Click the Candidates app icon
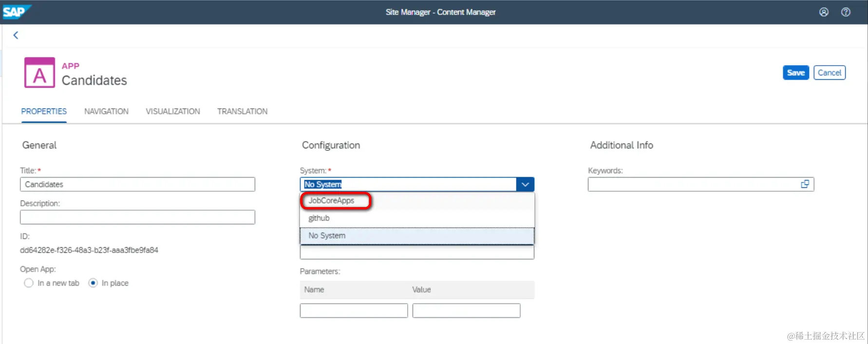The width and height of the screenshot is (868, 344). click(x=39, y=73)
